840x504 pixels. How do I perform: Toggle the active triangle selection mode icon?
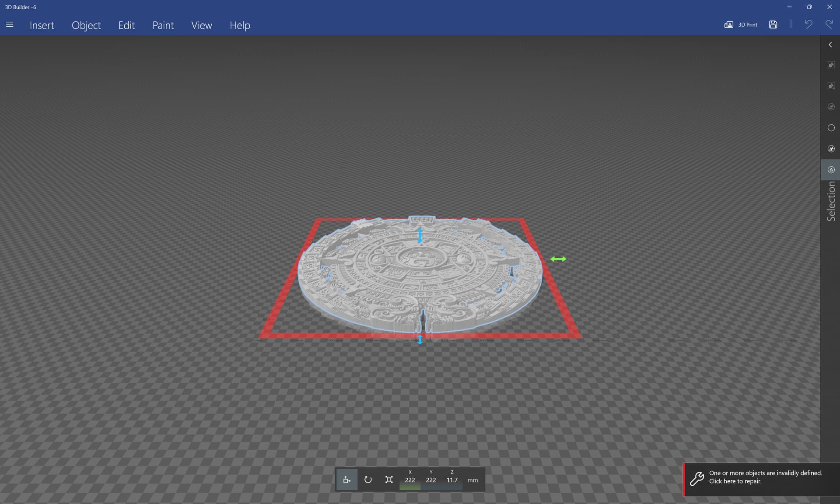pyautogui.click(x=831, y=170)
